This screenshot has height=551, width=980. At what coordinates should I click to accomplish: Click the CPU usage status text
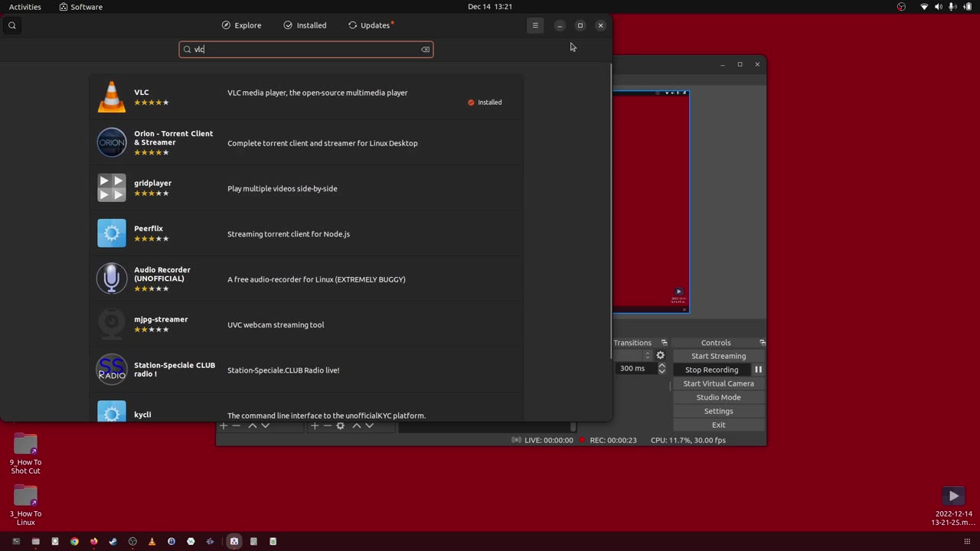pos(688,440)
